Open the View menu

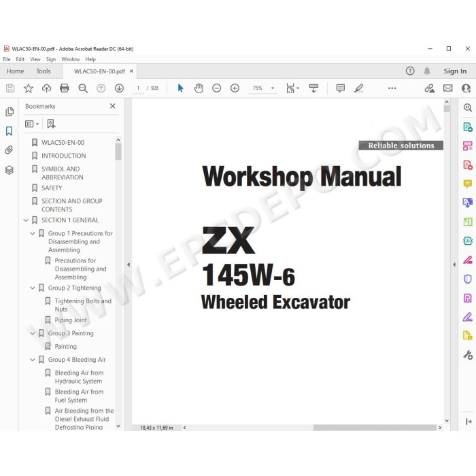(x=35, y=59)
